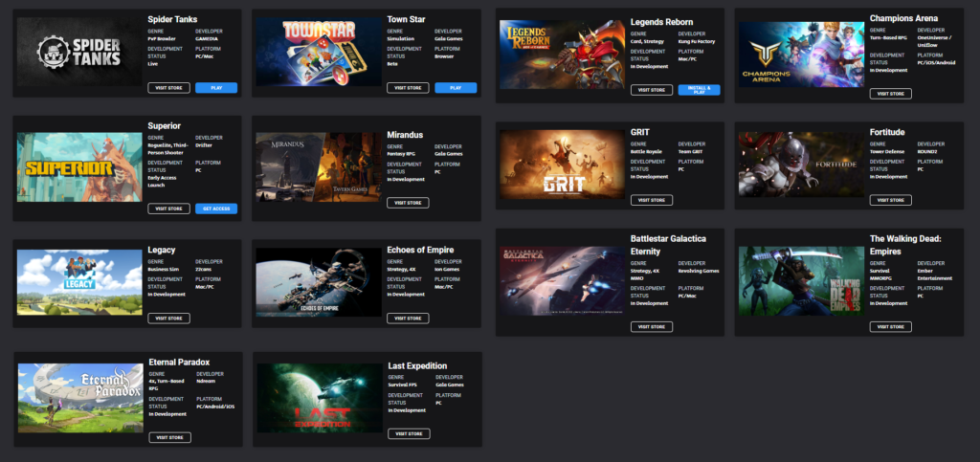Viewport: 980px width, 462px height.
Task: Click Install & Play for Legends Reborn
Action: [700, 90]
